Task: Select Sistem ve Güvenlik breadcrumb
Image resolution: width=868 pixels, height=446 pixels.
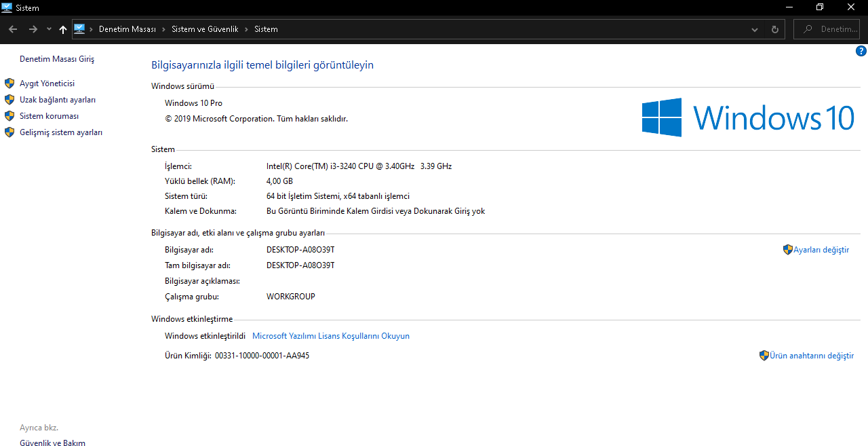Action: click(205, 29)
